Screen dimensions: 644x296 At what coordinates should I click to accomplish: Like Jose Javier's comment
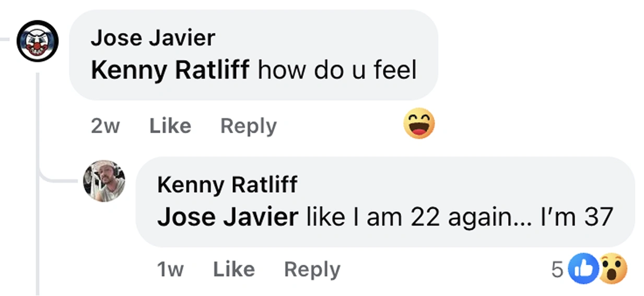[x=170, y=126]
